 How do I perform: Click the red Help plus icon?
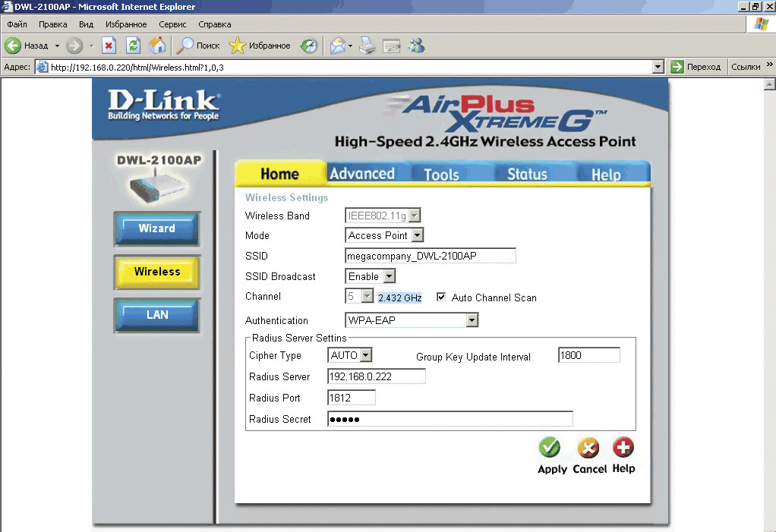[623, 448]
